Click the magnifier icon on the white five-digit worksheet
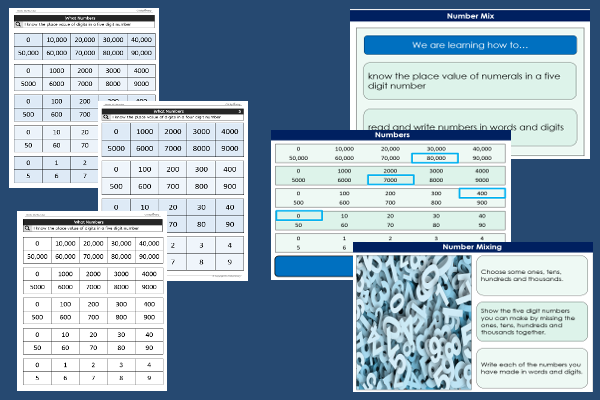The image size is (600, 400). tap(27, 228)
